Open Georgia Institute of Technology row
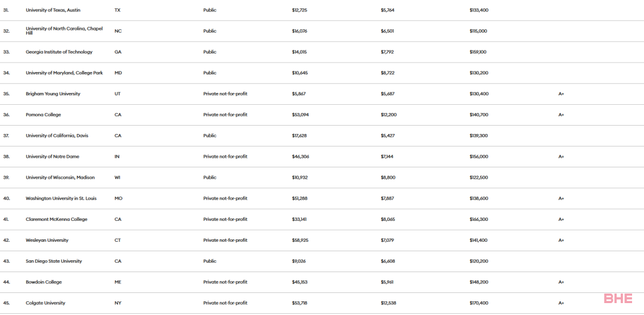Image resolution: width=644 pixels, height=315 pixels. coord(59,52)
